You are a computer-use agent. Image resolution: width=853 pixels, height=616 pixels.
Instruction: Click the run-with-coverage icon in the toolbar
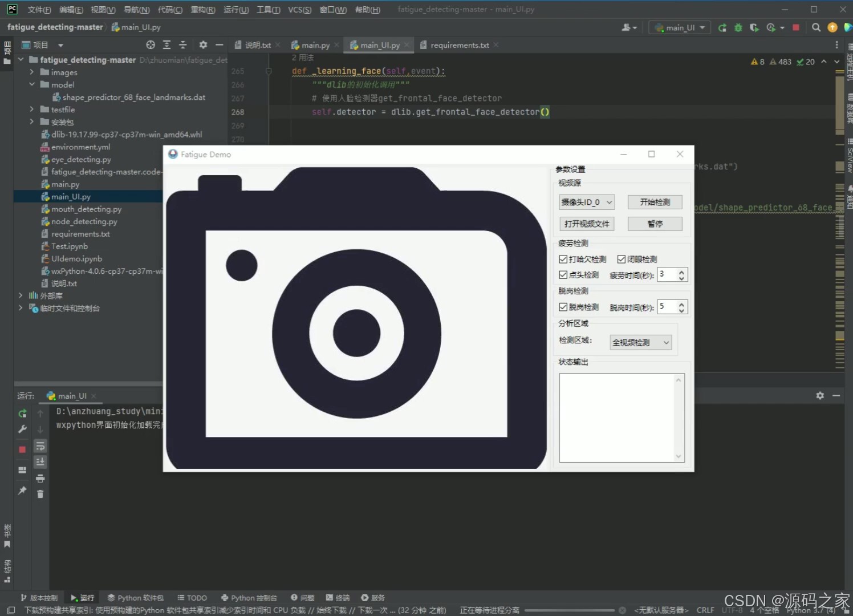pyautogui.click(x=754, y=27)
